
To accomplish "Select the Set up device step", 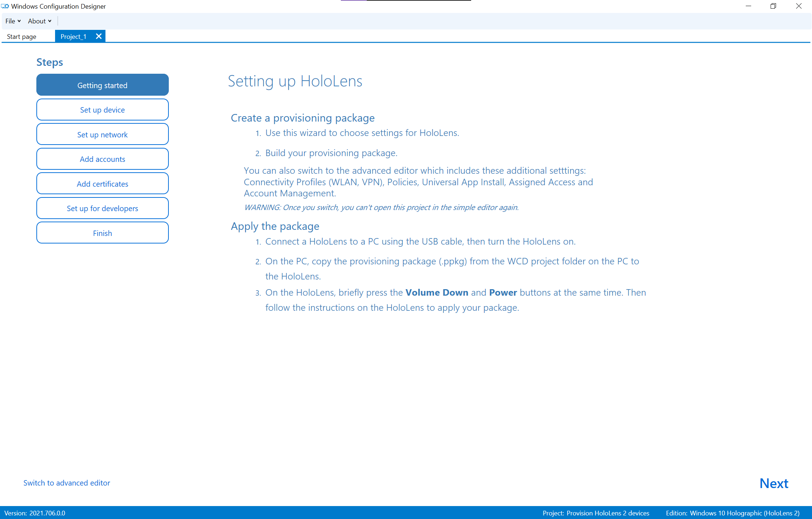I will coord(102,109).
